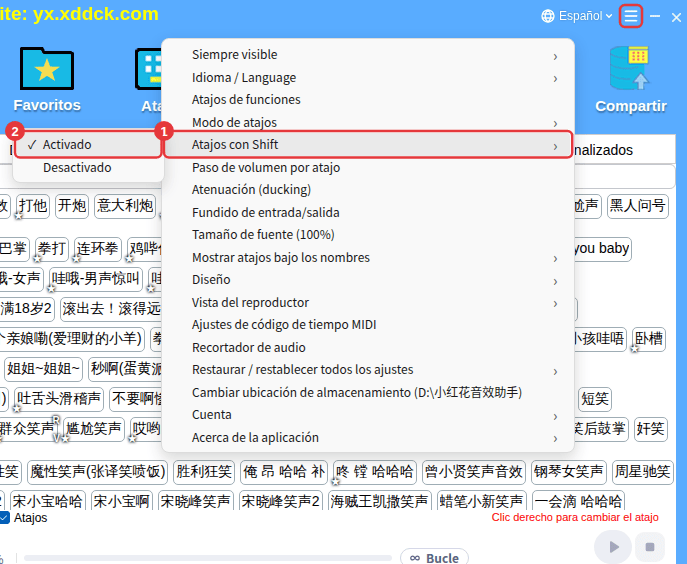Click the globe language icon
The width and height of the screenshot is (687, 564).
pos(548,16)
